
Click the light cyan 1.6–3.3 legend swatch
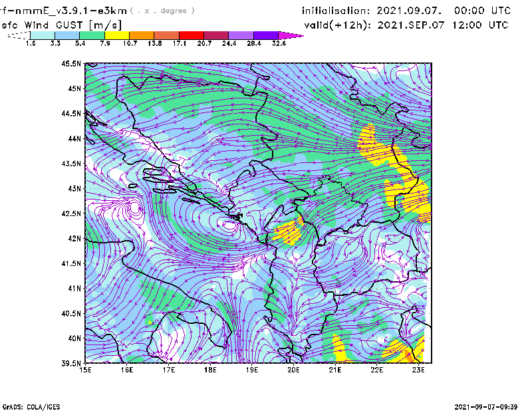tap(43, 35)
